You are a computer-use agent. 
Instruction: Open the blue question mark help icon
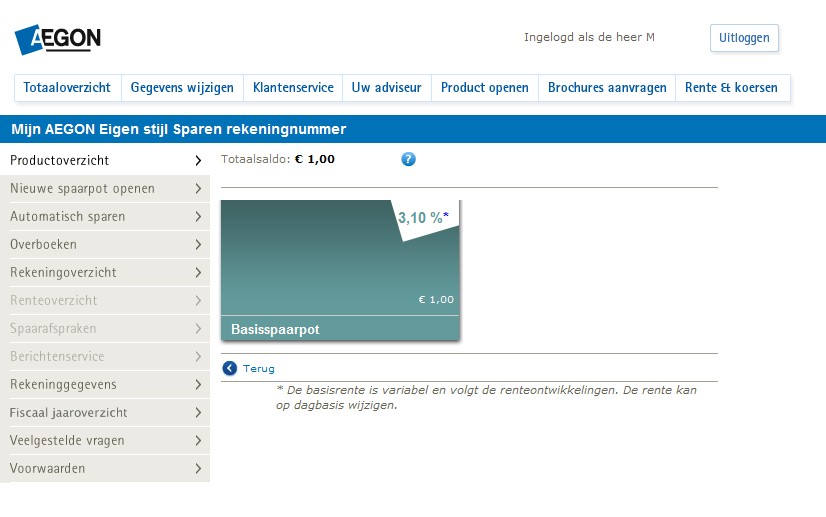(408, 159)
